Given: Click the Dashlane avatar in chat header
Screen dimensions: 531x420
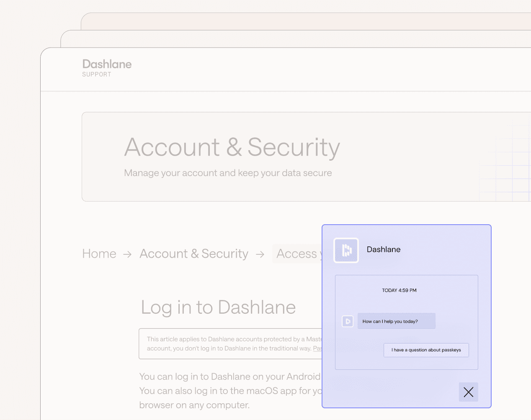Looking at the screenshot, I should click(346, 250).
